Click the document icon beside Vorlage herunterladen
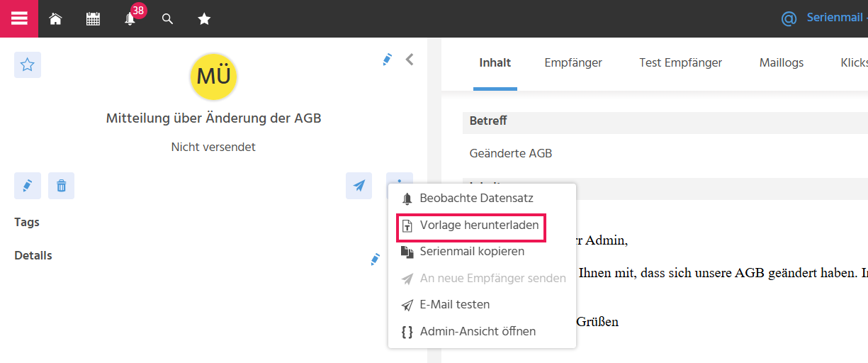This screenshot has height=363, width=868. coord(407,225)
